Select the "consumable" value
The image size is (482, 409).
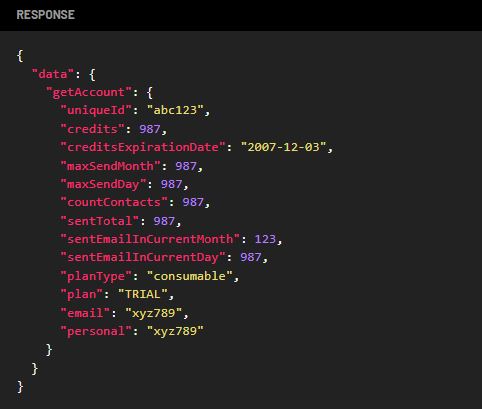[189, 276]
